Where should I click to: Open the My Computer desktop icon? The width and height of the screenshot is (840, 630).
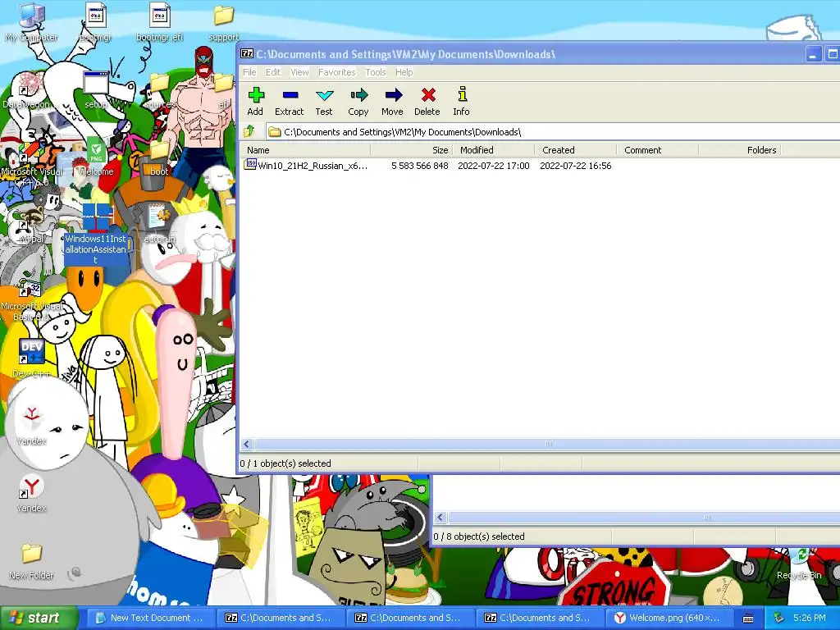(x=32, y=22)
